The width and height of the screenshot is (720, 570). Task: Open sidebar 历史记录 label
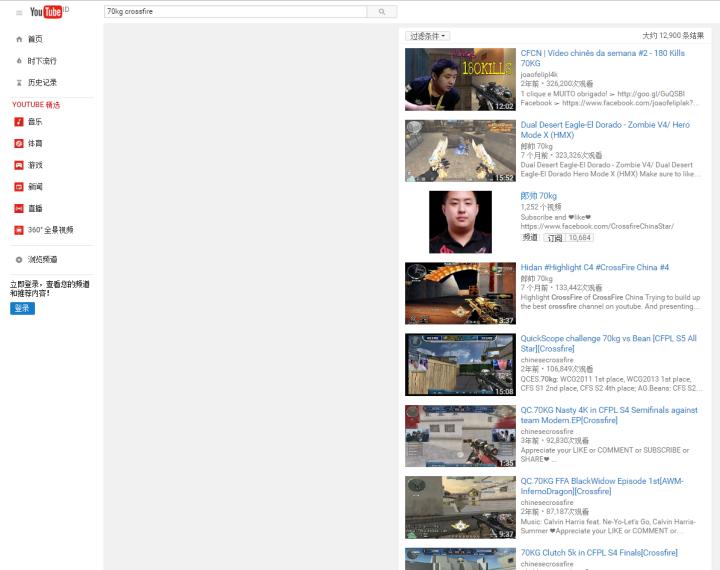42,83
